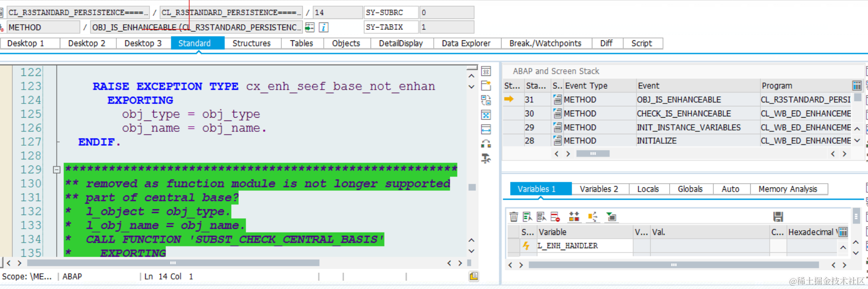
Task: Click the down chevron in the ABAP stack scrollbar
Action: pos(857,140)
